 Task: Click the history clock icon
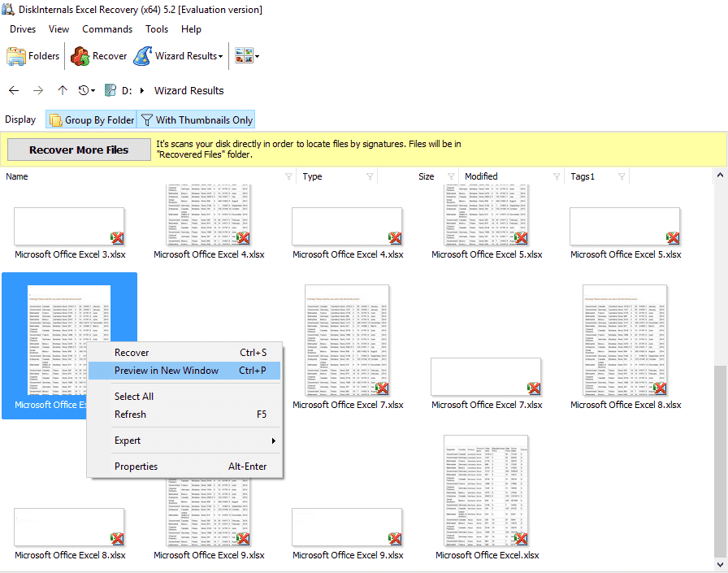(x=84, y=90)
